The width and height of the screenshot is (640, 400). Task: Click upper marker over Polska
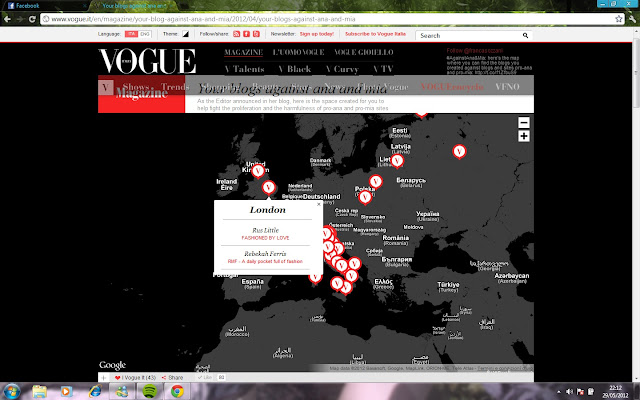[x=376, y=181]
